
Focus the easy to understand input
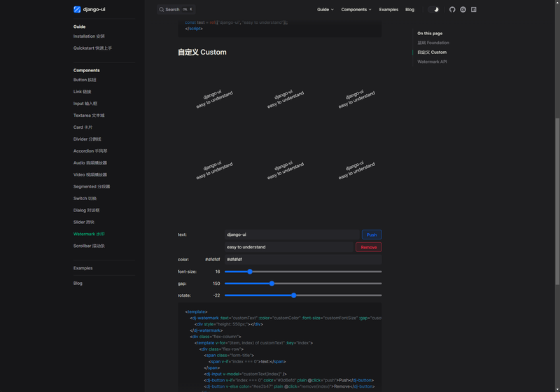[x=289, y=247]
